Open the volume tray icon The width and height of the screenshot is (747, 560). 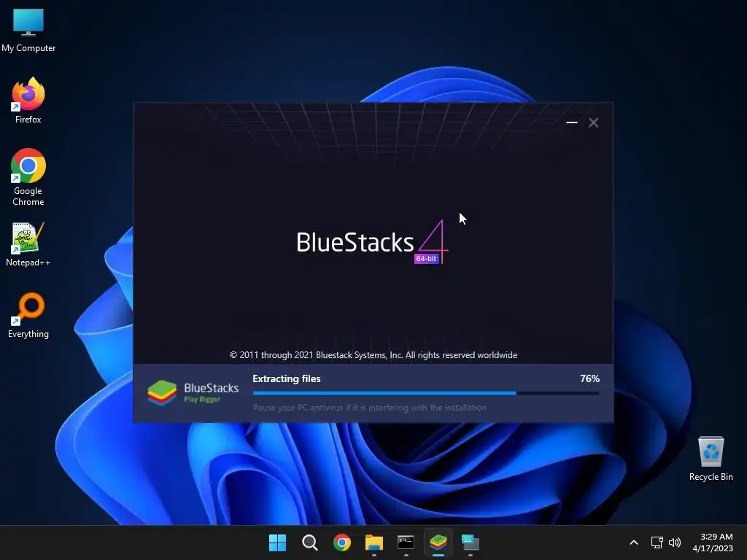[675, 542]
